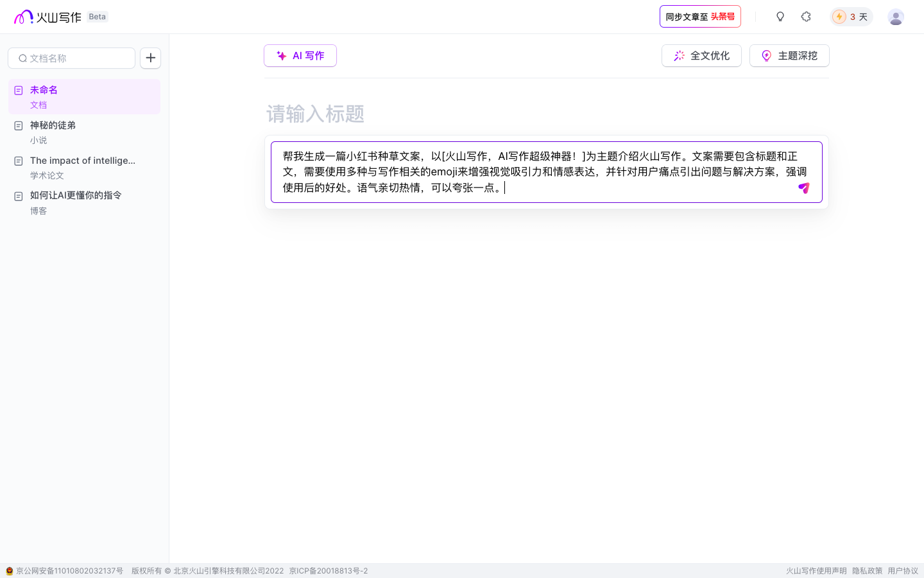Click inside the AI prompt text box
Viewport: 924px width, 578px height.
546,172
